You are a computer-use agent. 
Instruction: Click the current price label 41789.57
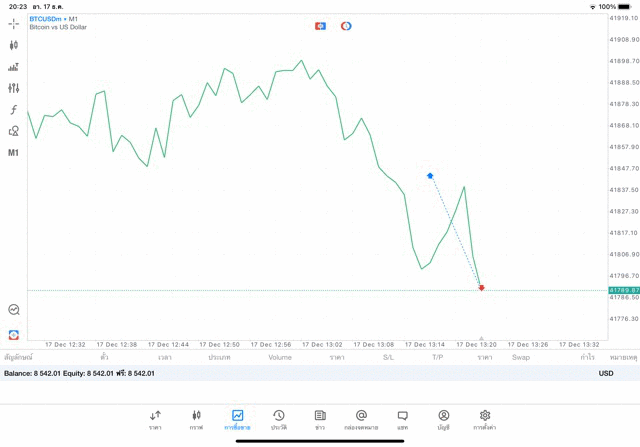point(623,290)
